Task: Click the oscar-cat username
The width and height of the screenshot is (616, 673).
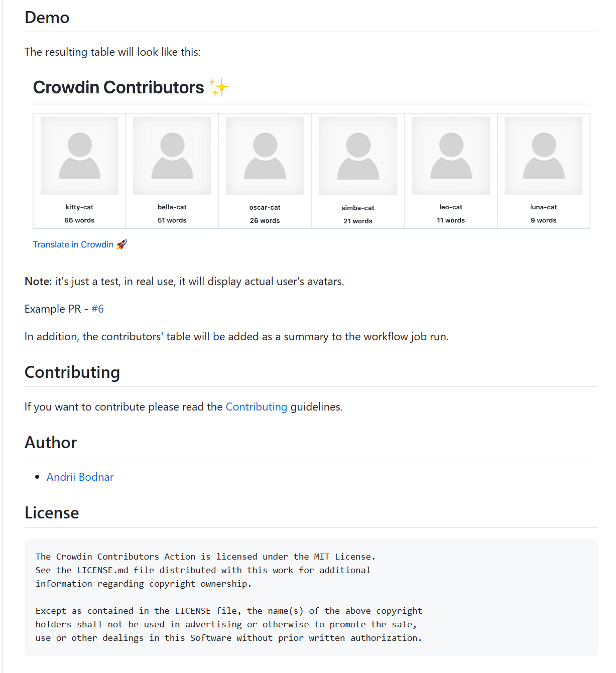Action: 265,207
